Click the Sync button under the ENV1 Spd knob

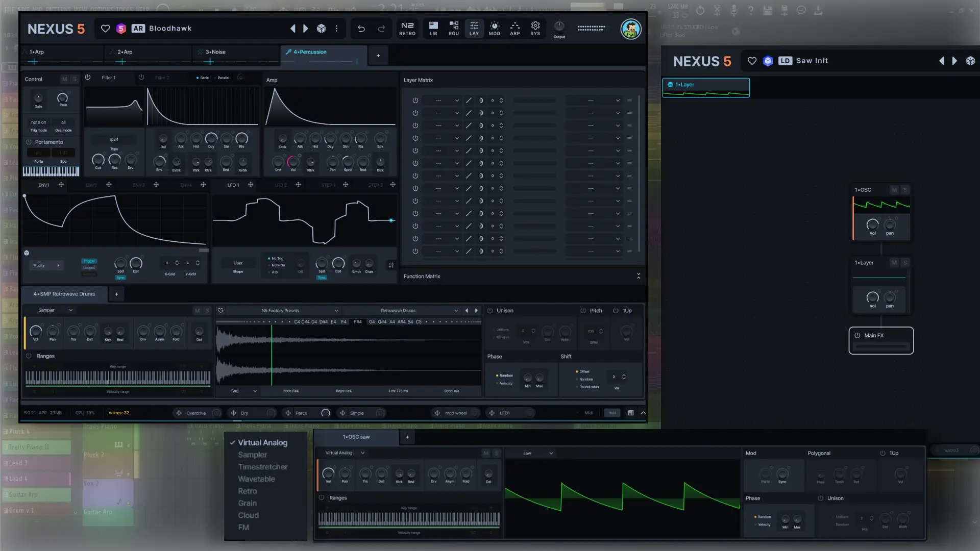120,278
